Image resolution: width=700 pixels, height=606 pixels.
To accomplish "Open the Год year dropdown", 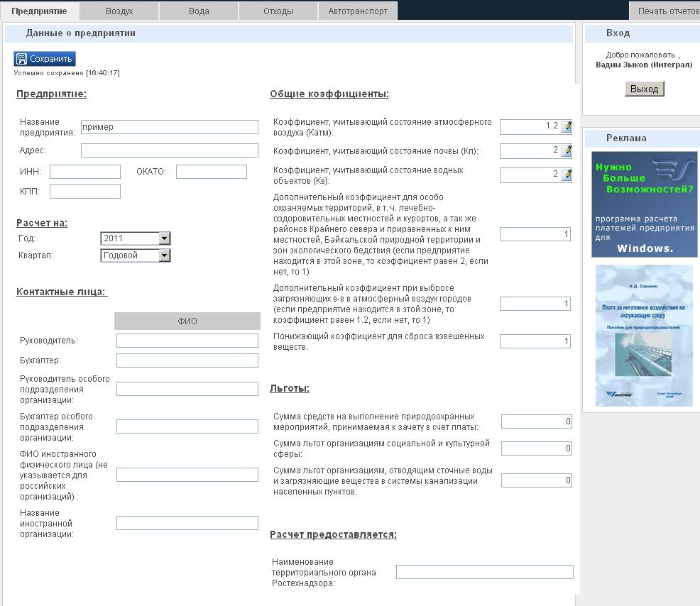I will (164, 238).
